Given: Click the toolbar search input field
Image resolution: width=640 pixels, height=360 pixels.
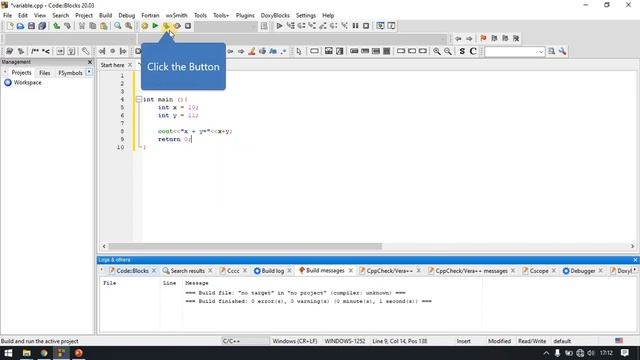Looking at the screenshot, I should tap(511, 51).
